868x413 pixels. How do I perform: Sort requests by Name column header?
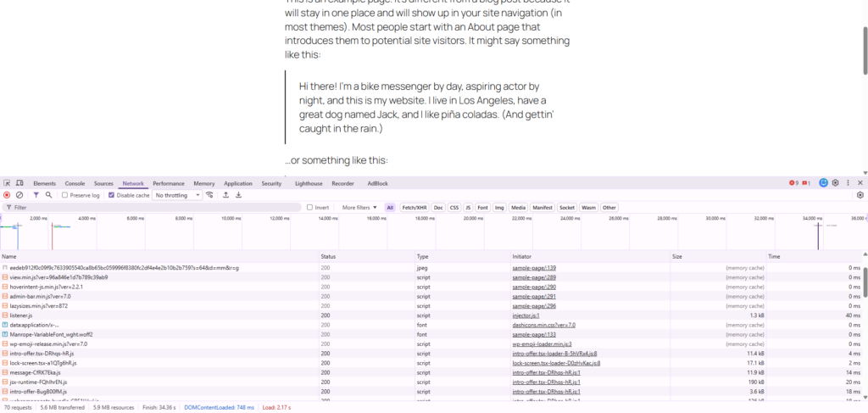(x=159, y=256)
